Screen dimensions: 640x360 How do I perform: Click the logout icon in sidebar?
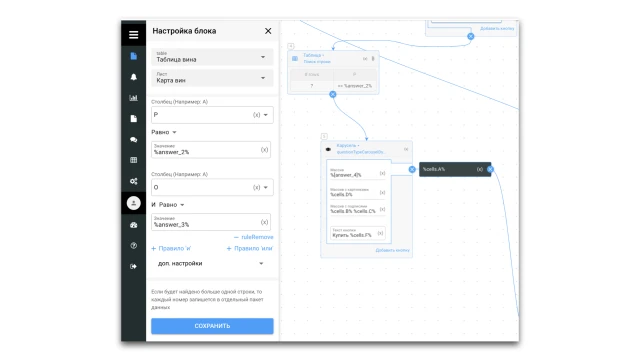tap(133, 267)
